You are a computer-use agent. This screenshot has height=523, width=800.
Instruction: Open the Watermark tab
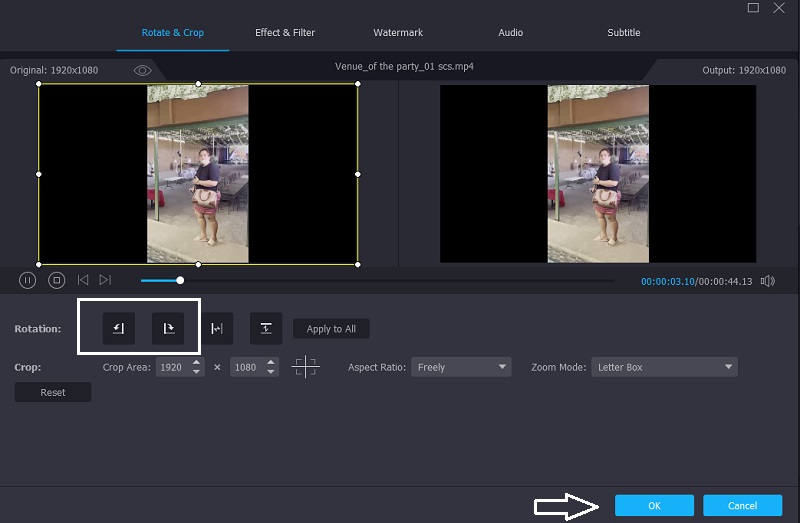click(397, 33)
